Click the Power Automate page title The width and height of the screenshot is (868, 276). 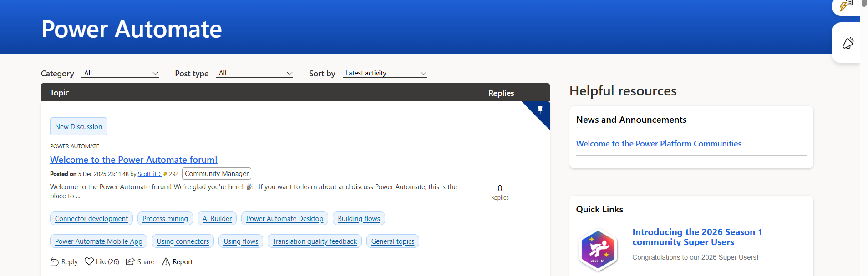132,29
